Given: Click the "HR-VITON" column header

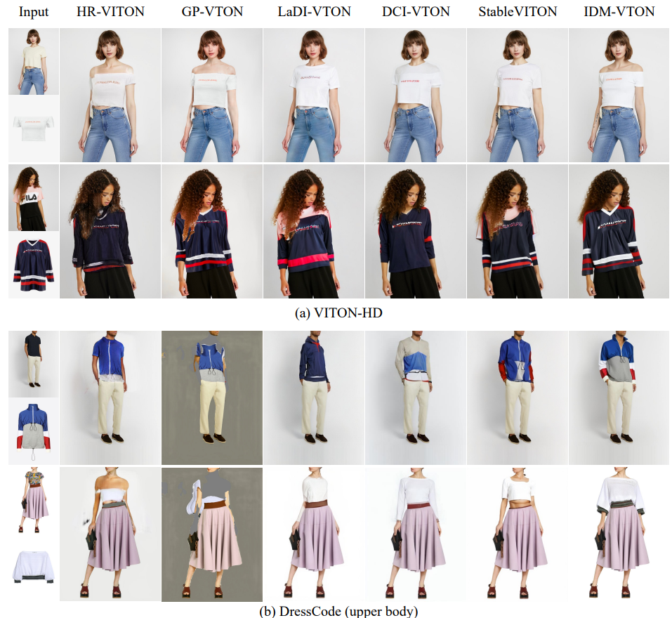Looking at the screenshot, I should 110,11.
